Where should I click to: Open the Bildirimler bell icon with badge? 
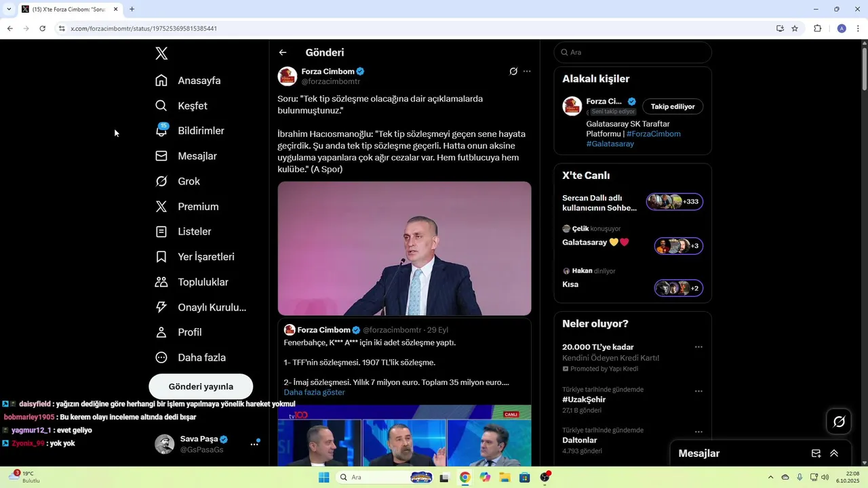pos(161,131)
